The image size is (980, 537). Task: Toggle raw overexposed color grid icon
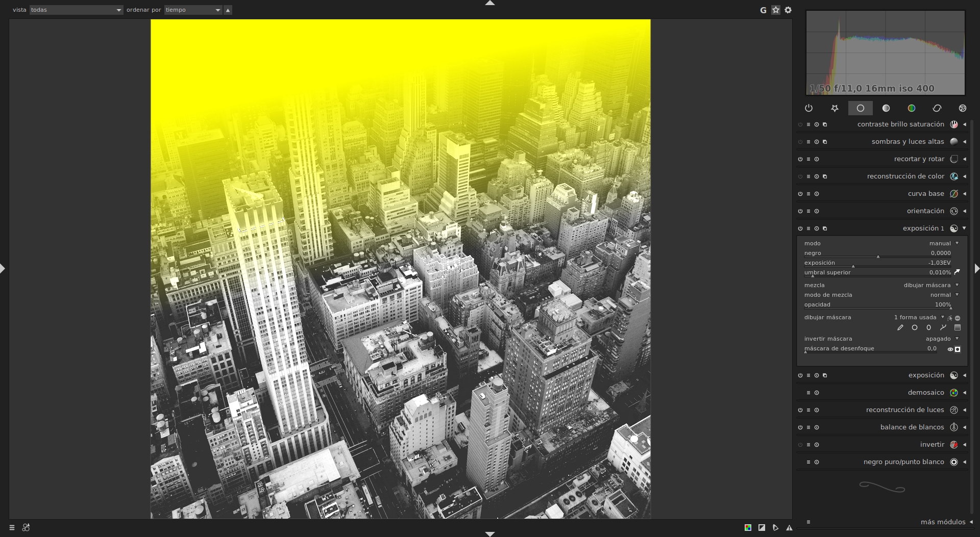click(748, 528)
